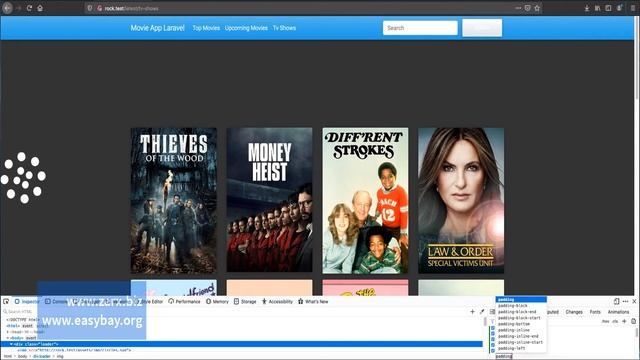Viewport: 640px width, 360px height.
Task: Switch to the Style Editor tab
Action: [x=151, y=302]
